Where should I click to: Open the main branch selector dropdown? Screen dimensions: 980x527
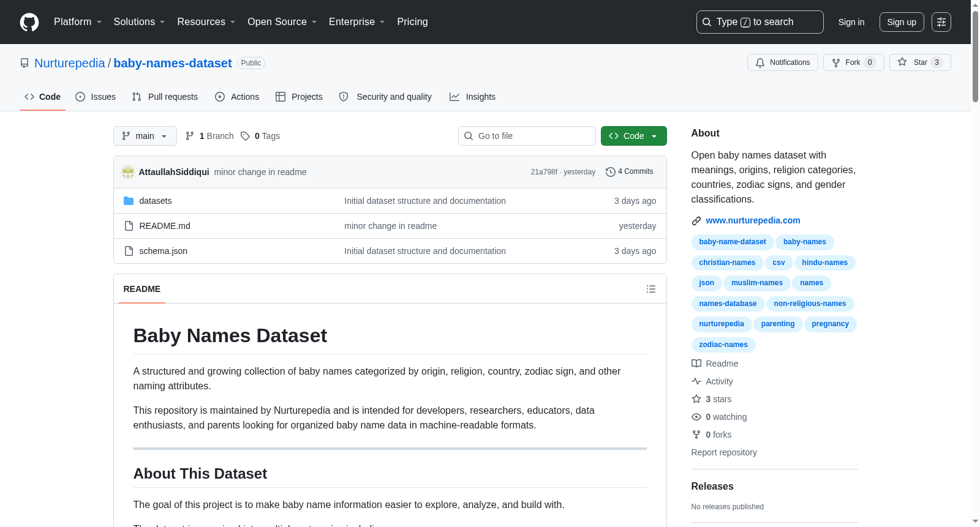(x=145, y=136)
